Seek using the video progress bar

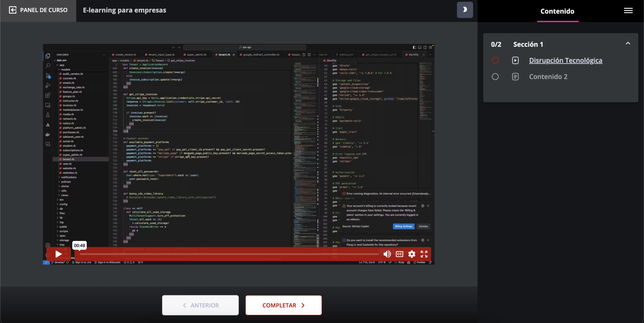229,254
